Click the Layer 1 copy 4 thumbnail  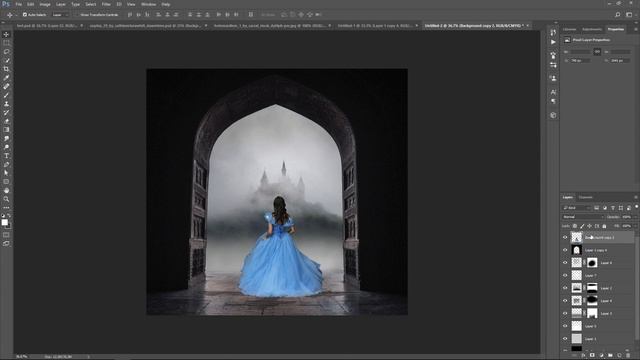click(x=576, y=250)
